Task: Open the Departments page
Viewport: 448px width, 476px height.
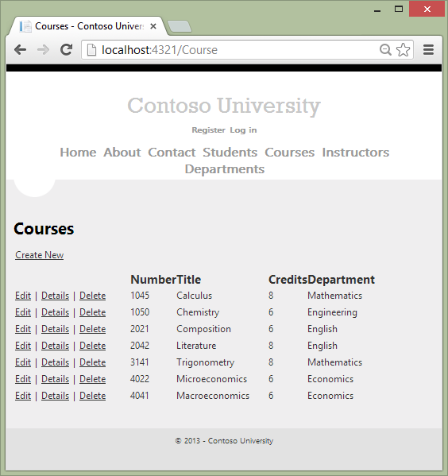Action: pyautogui.click(x=225, y=169)
